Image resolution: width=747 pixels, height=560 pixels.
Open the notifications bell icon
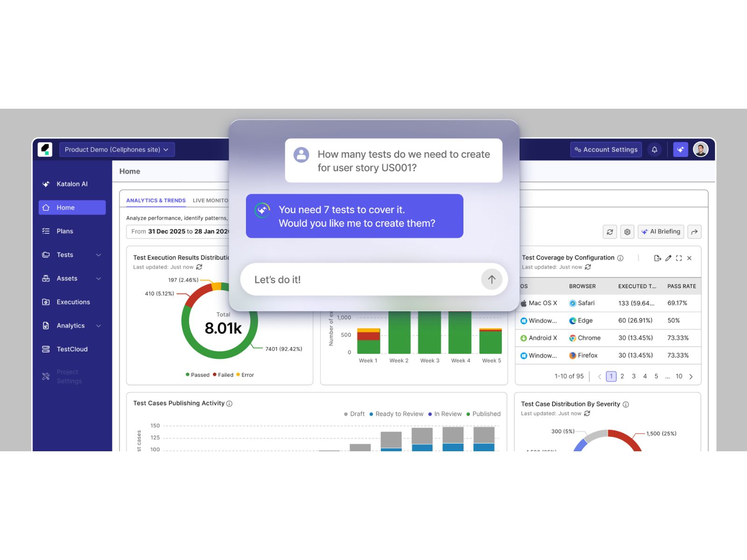coord(655,149)
